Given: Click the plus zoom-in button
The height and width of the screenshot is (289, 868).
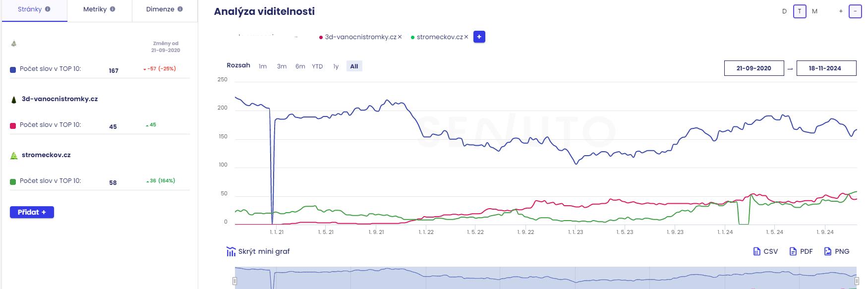Looking at the screenshot, I should click(x=841, y=11).
